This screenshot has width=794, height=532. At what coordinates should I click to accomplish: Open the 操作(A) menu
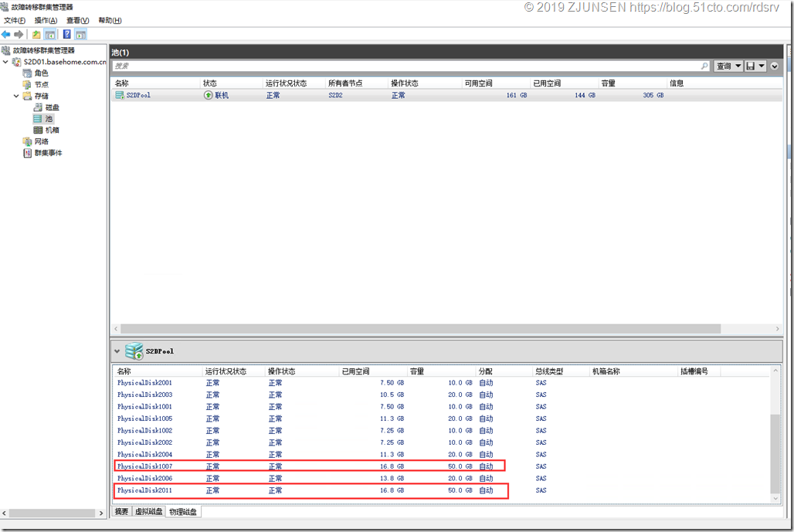pos(46,20)
